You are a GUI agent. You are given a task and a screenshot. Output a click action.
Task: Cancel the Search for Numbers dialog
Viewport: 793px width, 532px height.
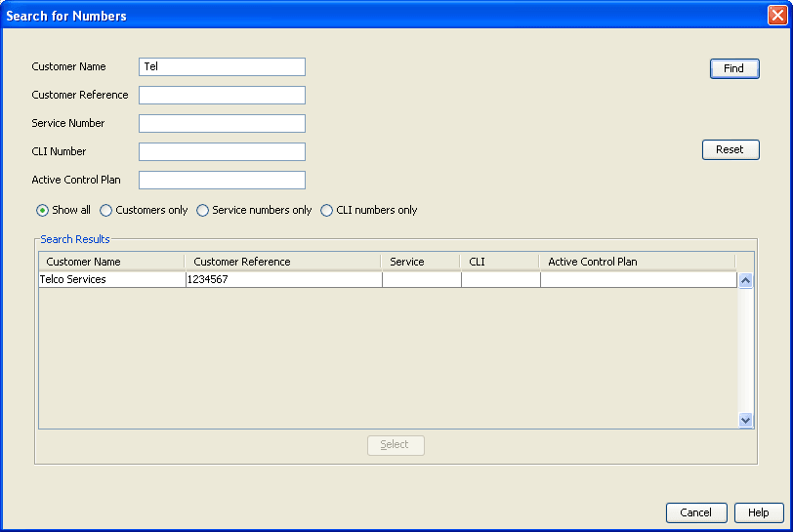696,512
